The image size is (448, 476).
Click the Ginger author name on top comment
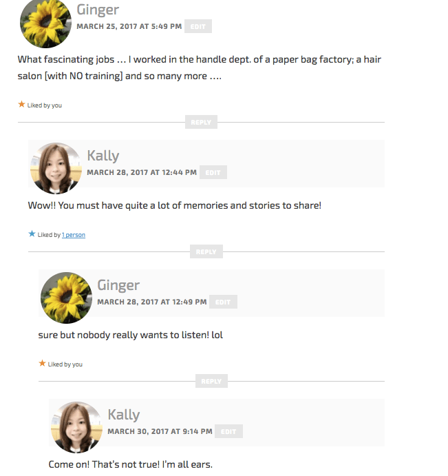point(98,10)
